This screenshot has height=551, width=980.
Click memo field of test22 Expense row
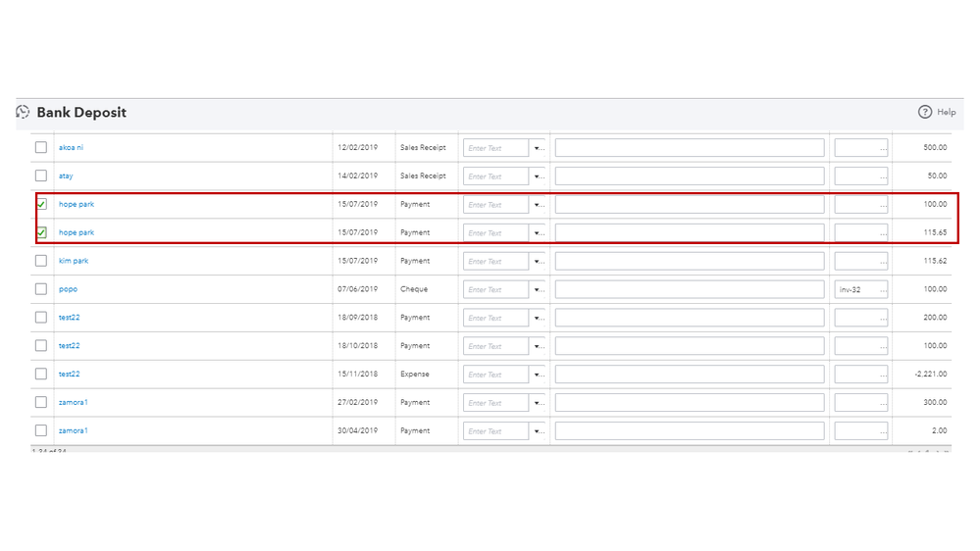(x=689, y=374)
